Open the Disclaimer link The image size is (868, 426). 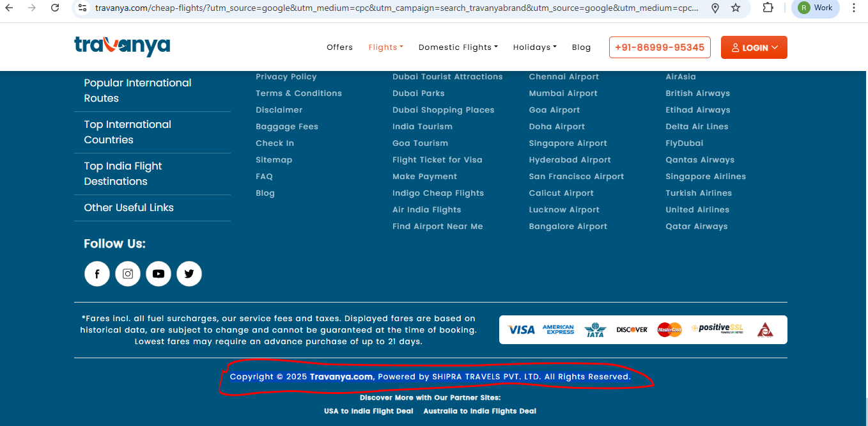click(x=279, y=110)
